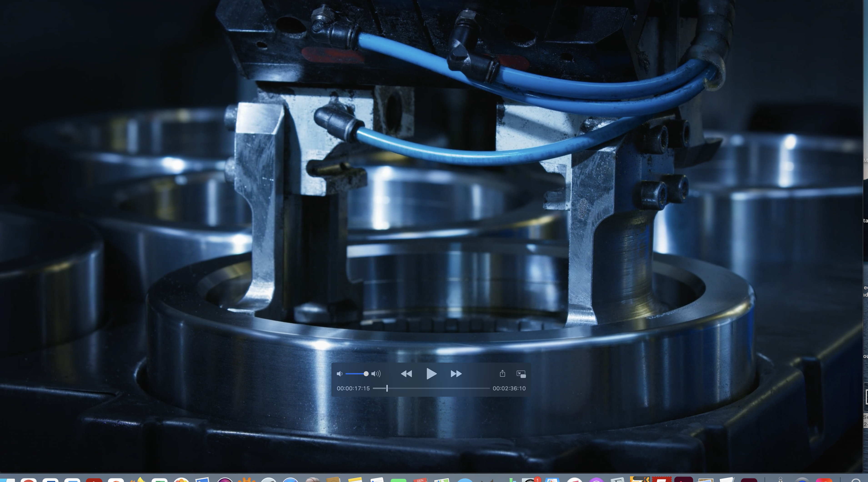Mute using the low-volume speaker icon

point(339,374)
